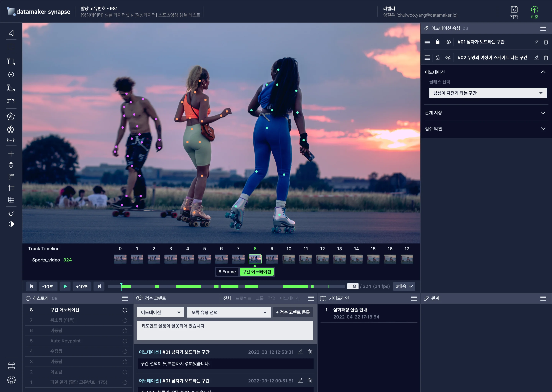Click the contrast half-circle icon
Screen dimensions: 552x392
click(11, 224)
